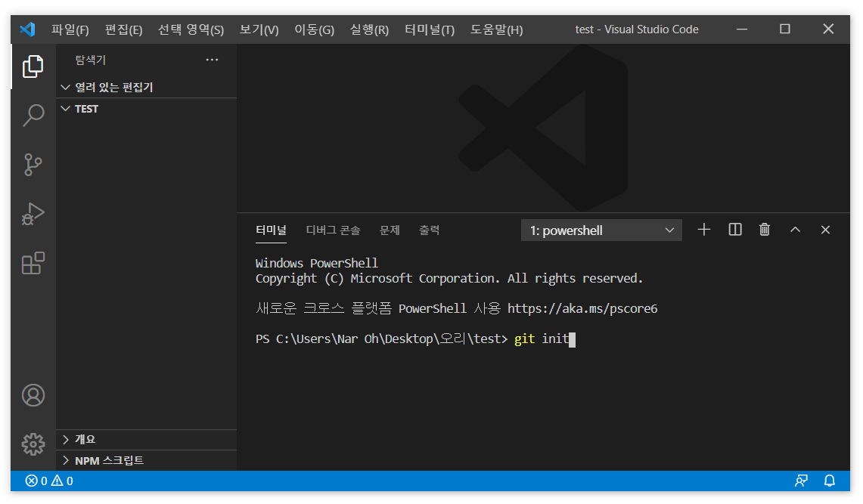Open the 도움말(H) menu
Screen dimensions: 863x504
pos(496,29)
